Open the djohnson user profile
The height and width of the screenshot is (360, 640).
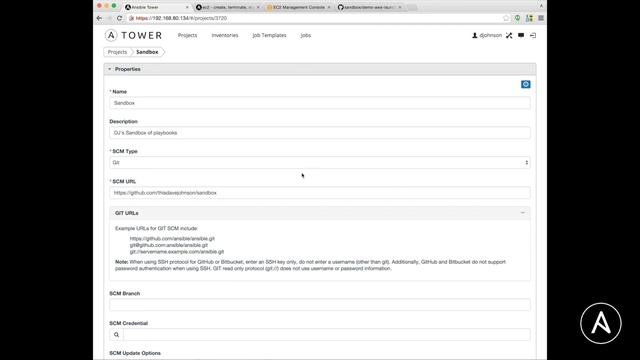(487, 36)
